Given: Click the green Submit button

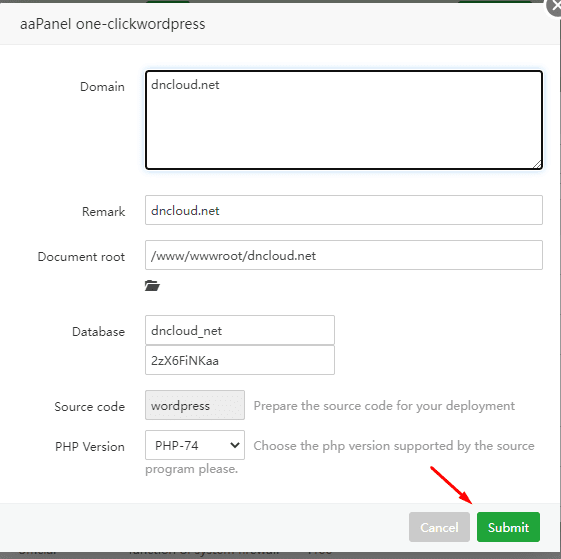Looking at the screenshot, I should pos(508,527).
